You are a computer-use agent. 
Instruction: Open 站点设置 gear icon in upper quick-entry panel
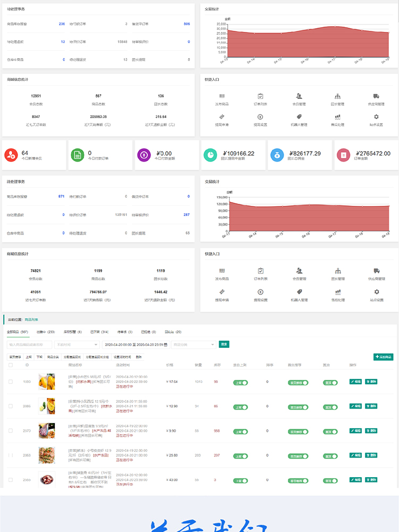click(x=376, y=117)
